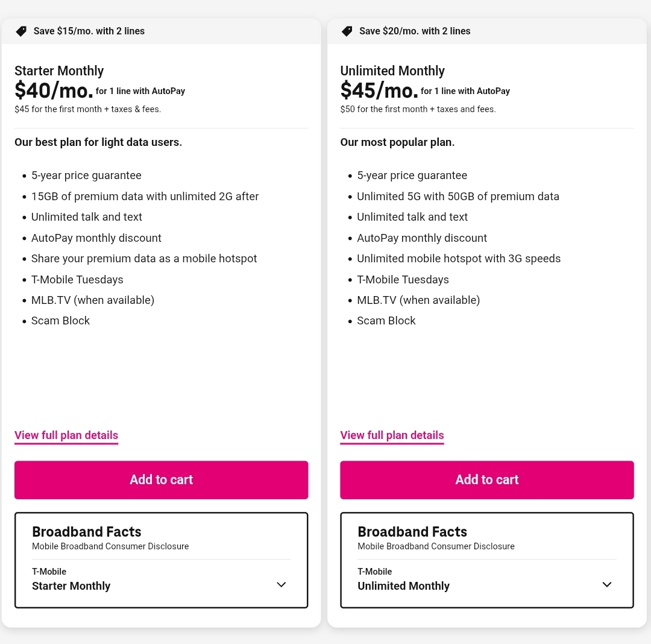Image resolution: width=651 pixels, height=644 pixels.
Task: Click the Broadband Facts heading under Unlimited plan
Action: click(x=412, y=532)
